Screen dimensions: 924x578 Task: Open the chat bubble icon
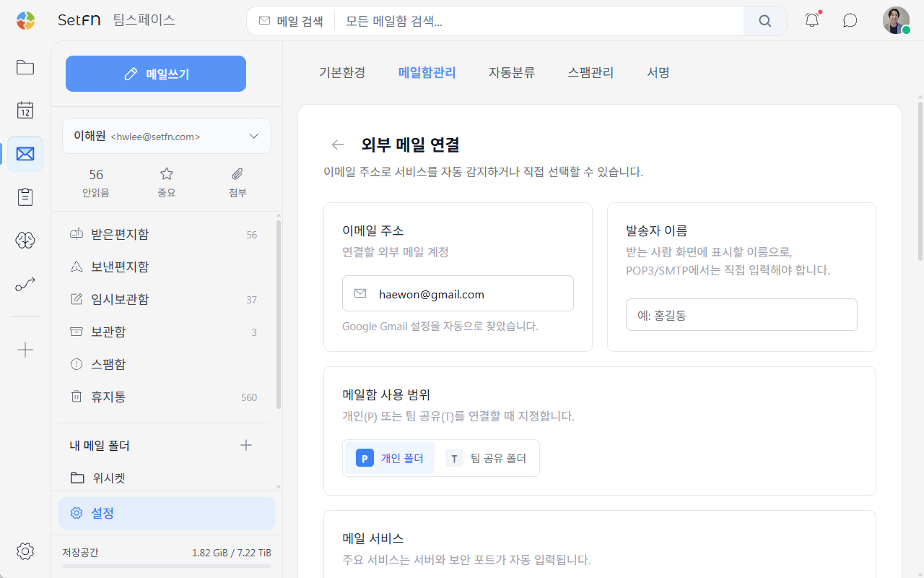coord(850,20)
